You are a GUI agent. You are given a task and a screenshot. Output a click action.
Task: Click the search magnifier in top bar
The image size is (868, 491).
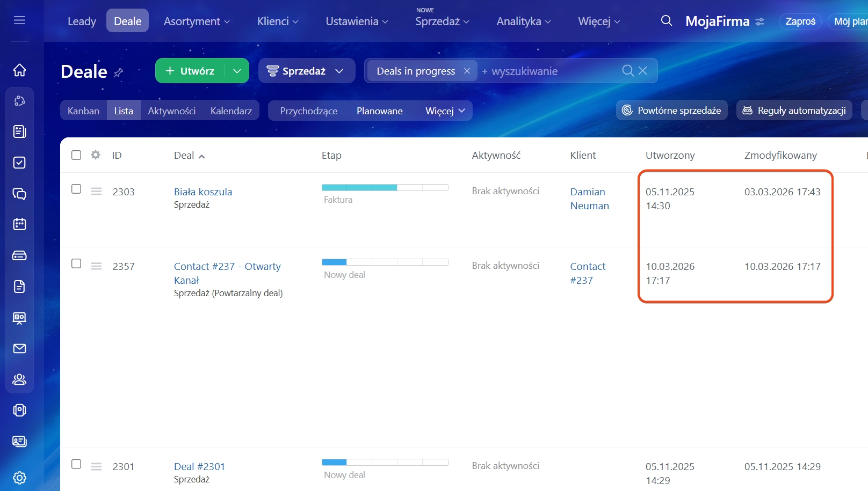coord(666,21)
